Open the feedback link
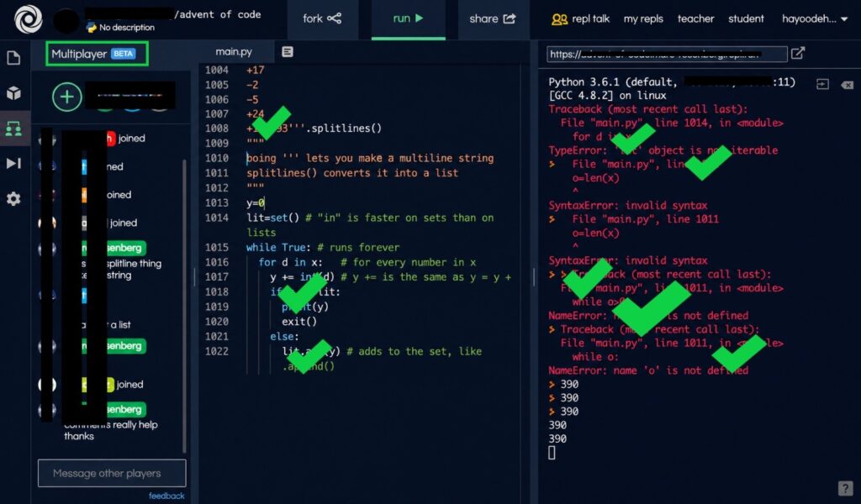The width and height of the screenshot is (861, 504). tap(166, 496)
